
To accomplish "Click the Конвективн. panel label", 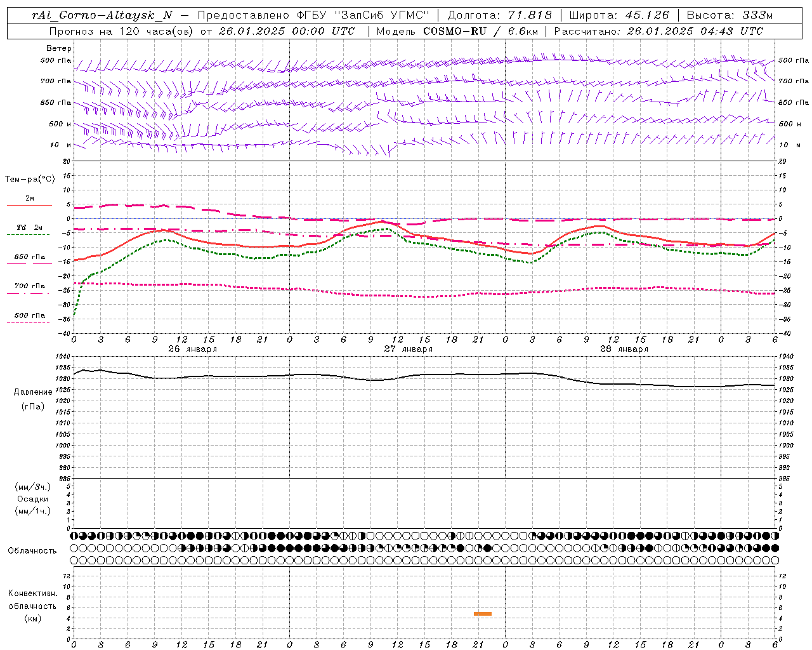I will click(33, 594).
